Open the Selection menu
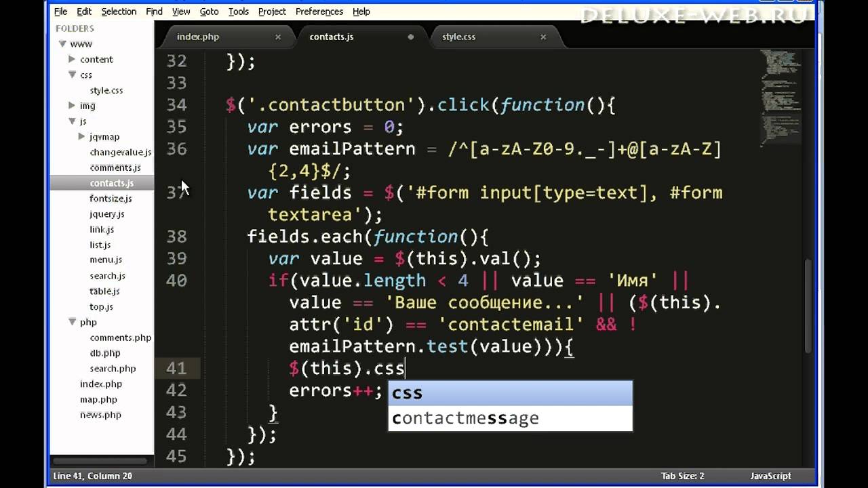868x488 pixels. (x=119, y=12)
